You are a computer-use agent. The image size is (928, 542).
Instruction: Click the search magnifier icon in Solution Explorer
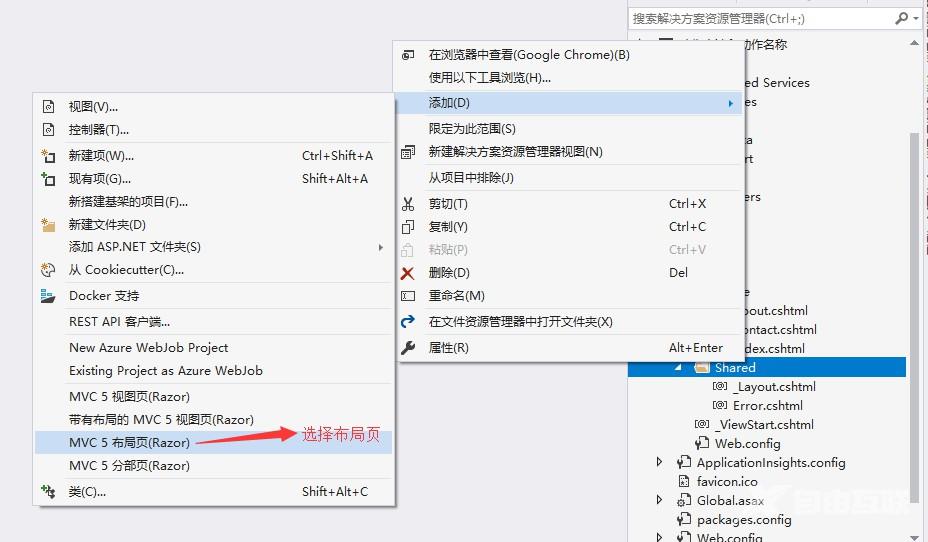(901, 18)
